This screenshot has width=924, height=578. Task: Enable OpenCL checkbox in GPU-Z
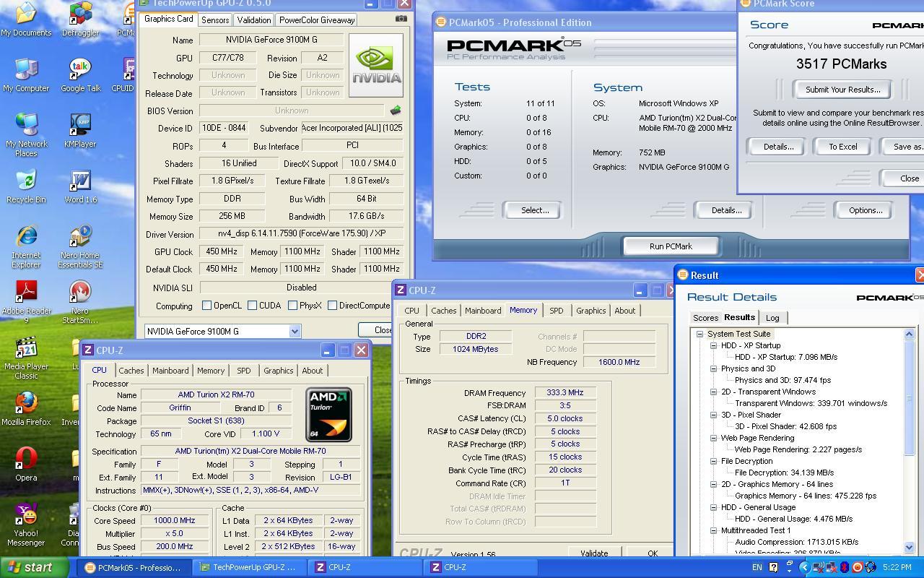point(207,306)
